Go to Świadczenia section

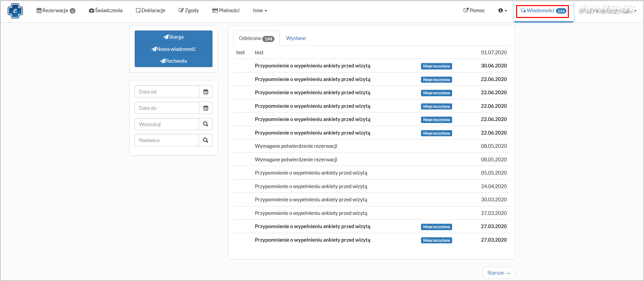click(x=106, y=11)
